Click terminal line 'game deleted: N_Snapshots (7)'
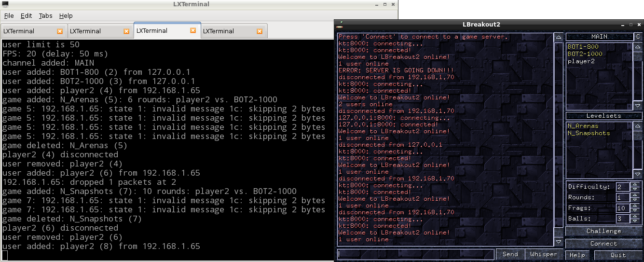 pos(72,219)
